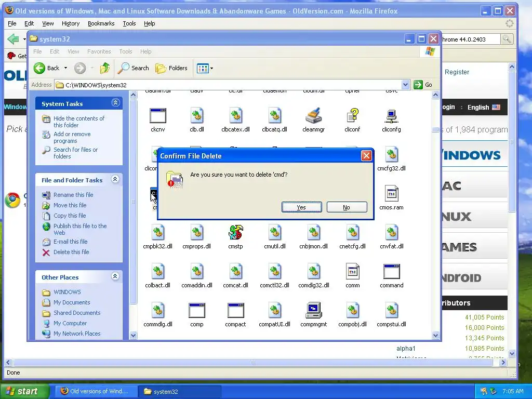The width and height of the screenshot is (532, 399).
Task: Confirm deletion with the Yes button
Action: point(302,207)
